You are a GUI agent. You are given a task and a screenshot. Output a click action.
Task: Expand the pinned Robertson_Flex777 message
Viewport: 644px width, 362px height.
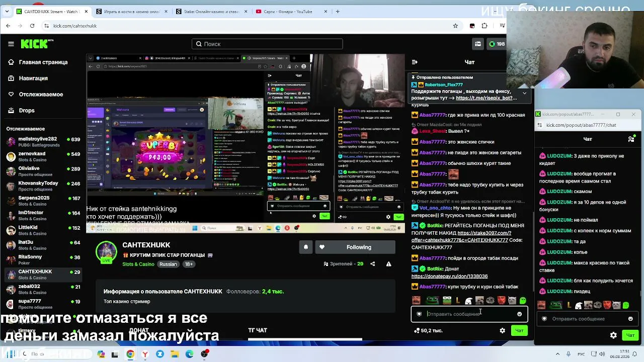(x=524, y=94)
